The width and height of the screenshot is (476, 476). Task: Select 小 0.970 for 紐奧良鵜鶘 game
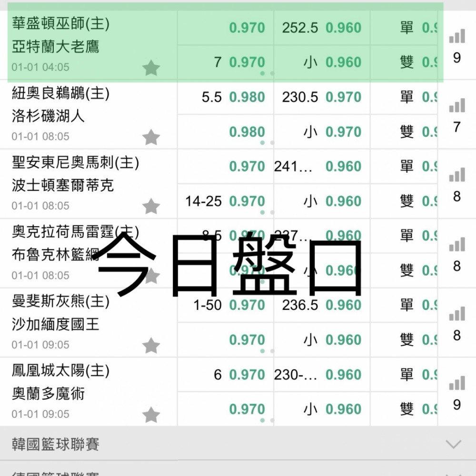[x=322, y=132]
